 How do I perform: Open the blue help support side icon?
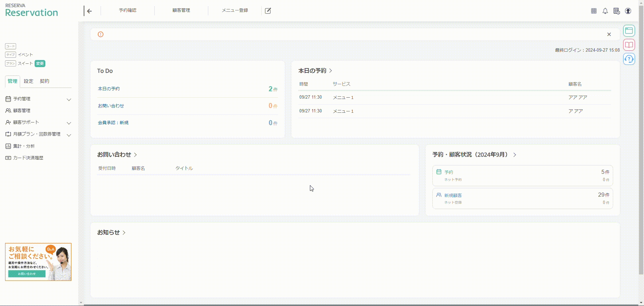point(629,59)
